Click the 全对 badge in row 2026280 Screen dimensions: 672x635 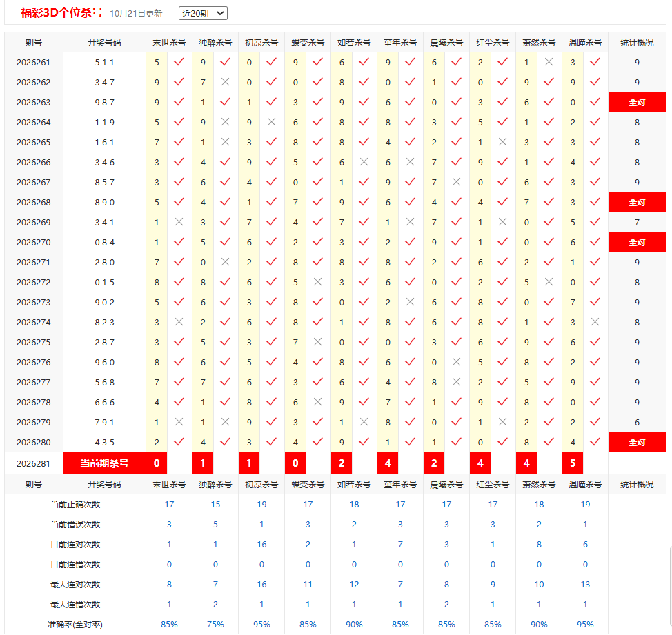point(637,442)
